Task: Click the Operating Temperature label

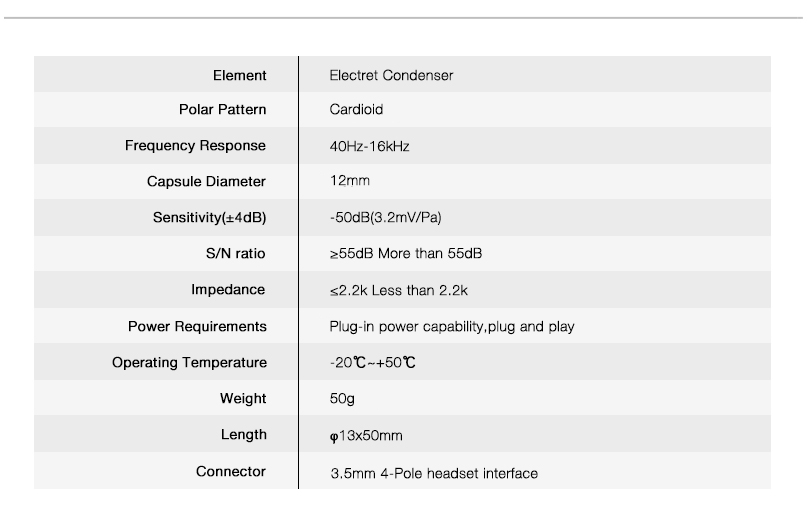Action: pos(189,362)
